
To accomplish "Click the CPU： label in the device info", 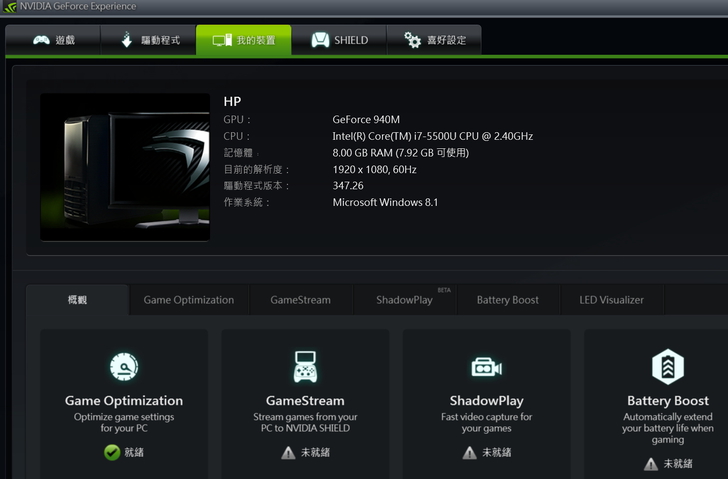I will pyautogui.click(x=237, y=136).
